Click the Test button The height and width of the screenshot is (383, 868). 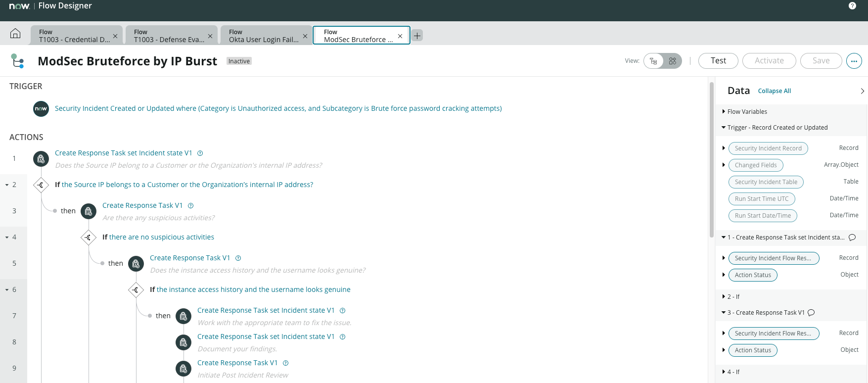[x=718, y=61]
